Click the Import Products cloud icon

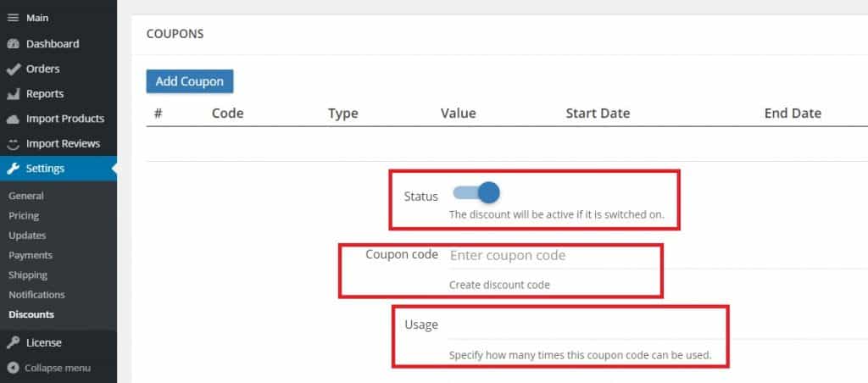tap(13, 119)
